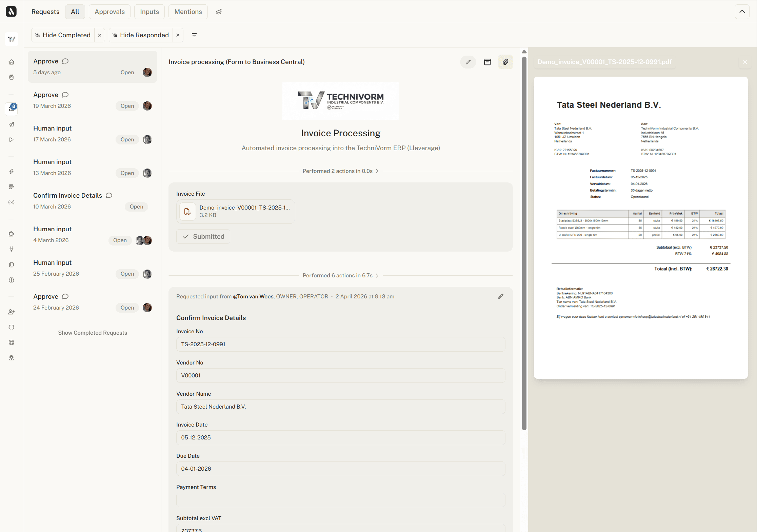Click the pencil edit icon near title
This screenshot has height=532, width=757.
468,62
